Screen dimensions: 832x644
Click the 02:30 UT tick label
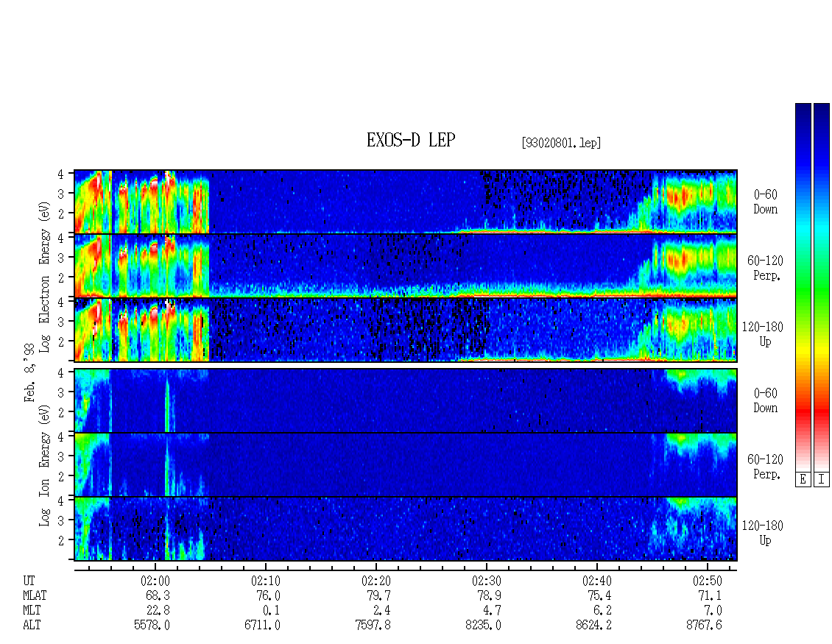tap(487, 581)
